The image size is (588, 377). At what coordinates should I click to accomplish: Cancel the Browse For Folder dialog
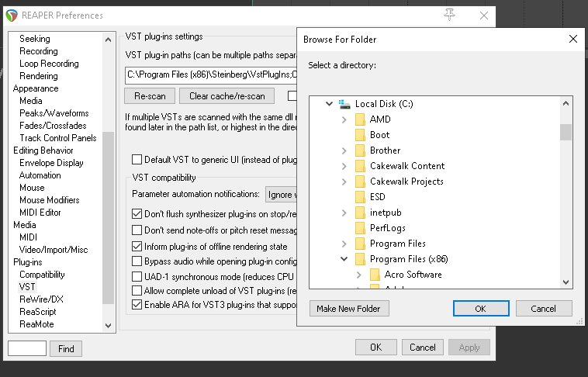pyautogui.click(x=544, y=309)
